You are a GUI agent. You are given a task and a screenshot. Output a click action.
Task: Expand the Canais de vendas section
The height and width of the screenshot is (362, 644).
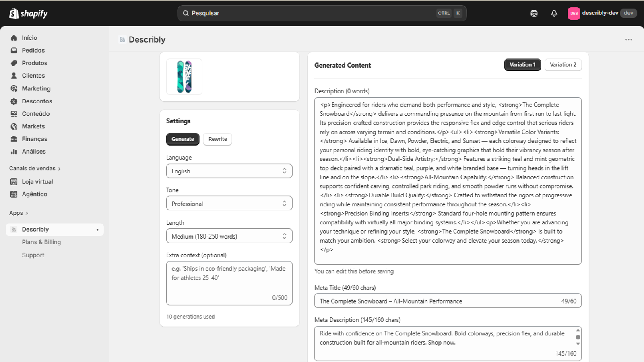pos(35,168)
